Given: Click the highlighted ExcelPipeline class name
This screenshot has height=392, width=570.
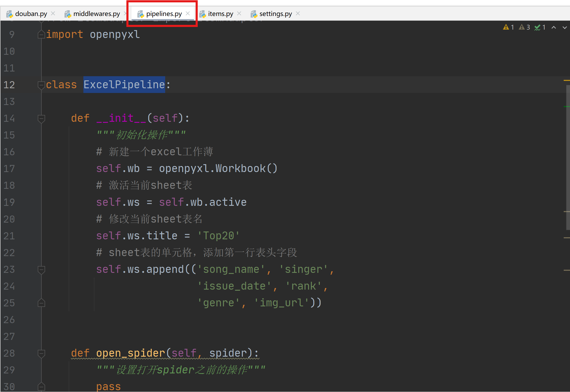Looking at the screenshot, I should (x=124, y=85).
